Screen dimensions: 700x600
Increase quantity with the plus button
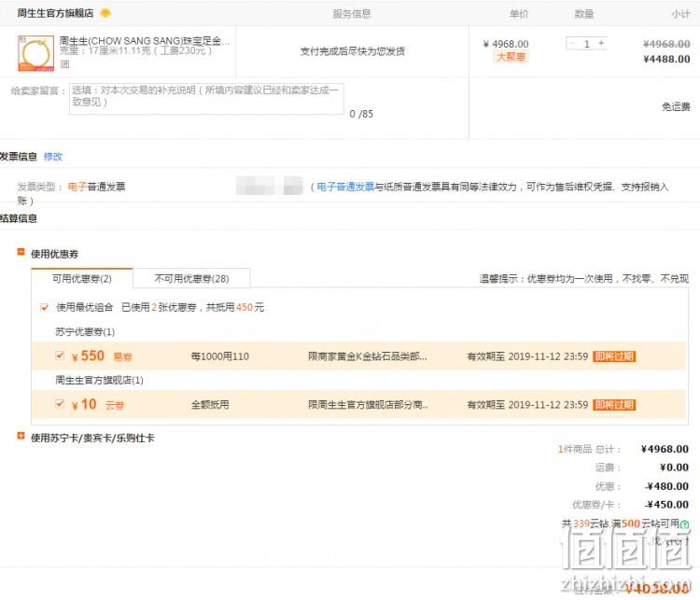point(601,43)
